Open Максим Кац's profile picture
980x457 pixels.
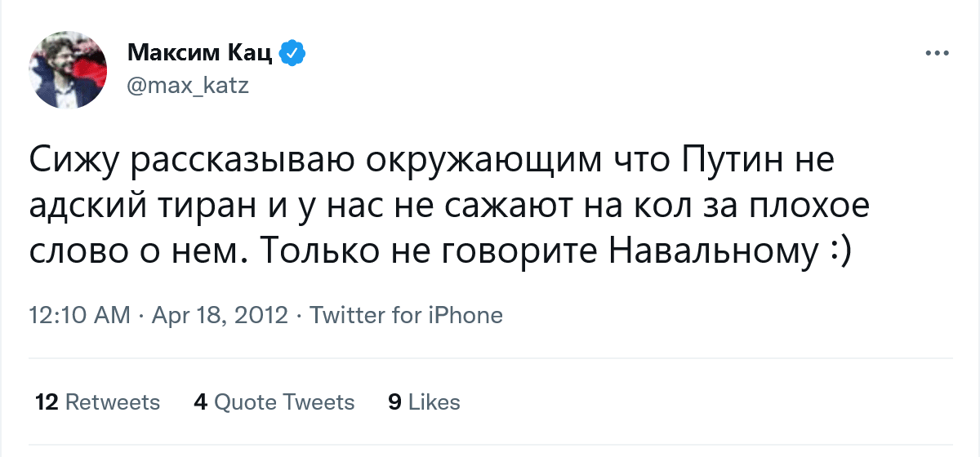(68, 69)
